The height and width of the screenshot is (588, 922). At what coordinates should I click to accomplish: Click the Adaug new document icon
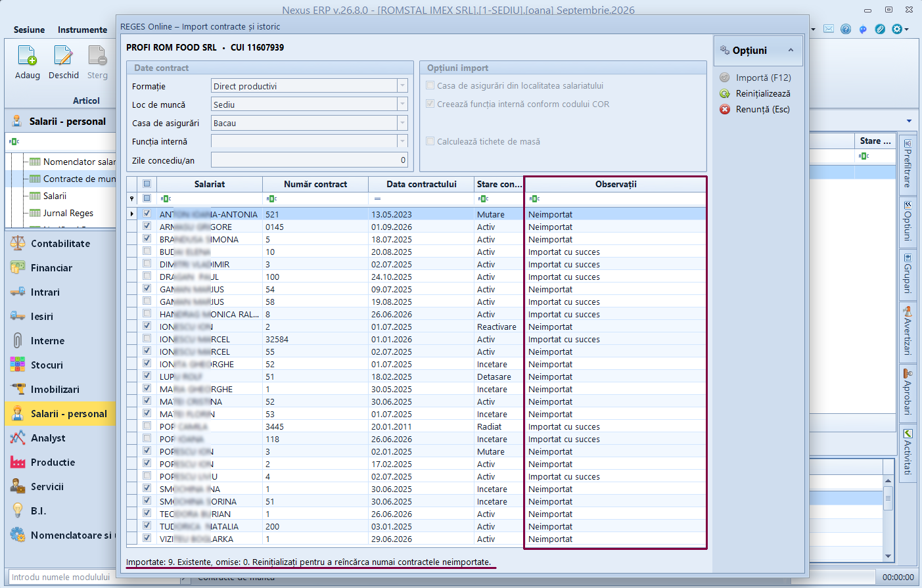pos(28,56)
